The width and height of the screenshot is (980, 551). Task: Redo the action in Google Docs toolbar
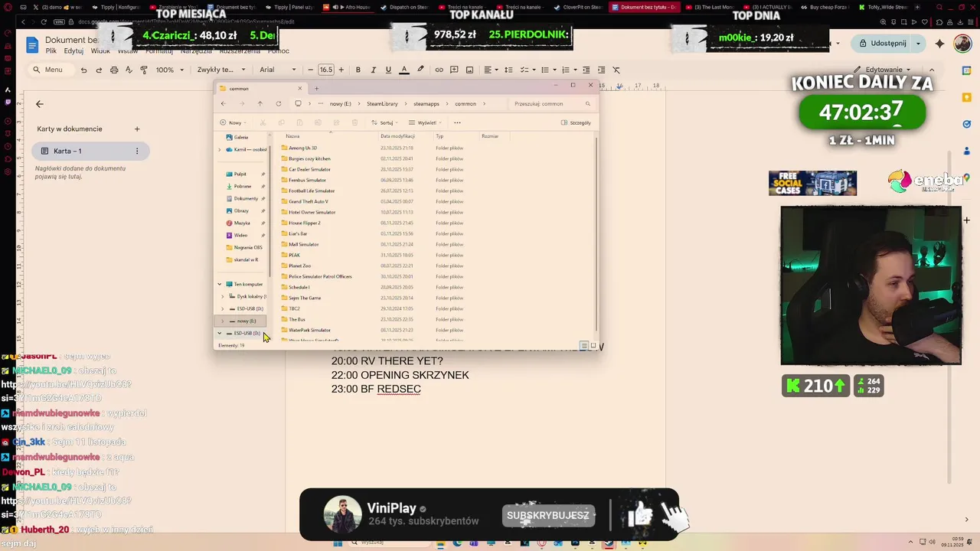point(99,70)
